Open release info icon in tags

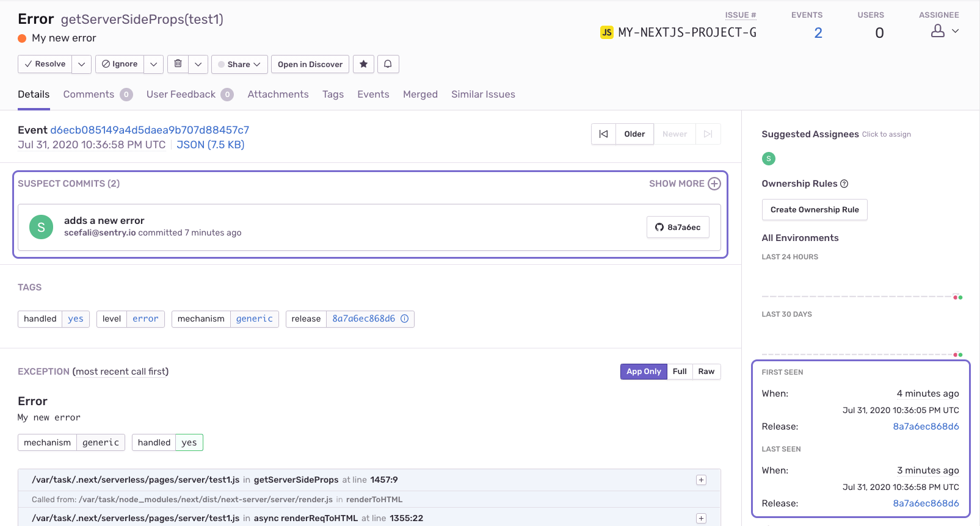point(404,319)
